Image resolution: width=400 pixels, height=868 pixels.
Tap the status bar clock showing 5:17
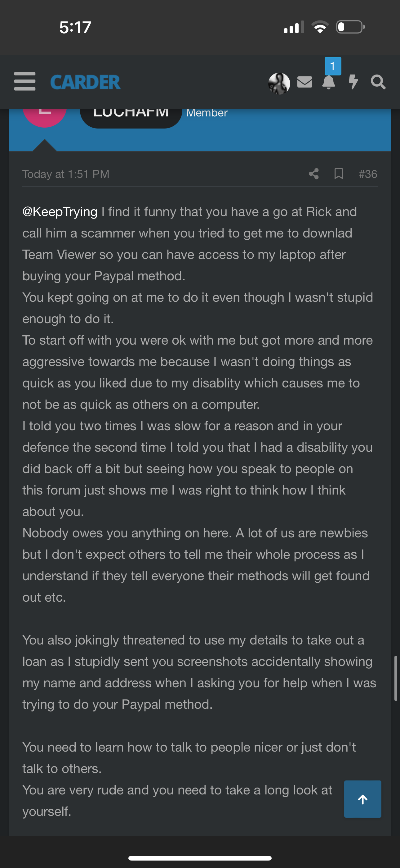click(x=75, y=27)
